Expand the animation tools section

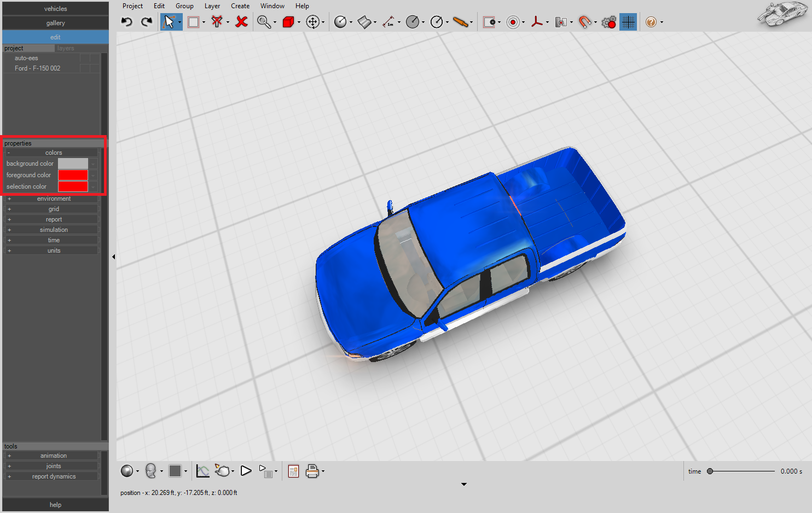pyautogui.click(x=52, y=456)
